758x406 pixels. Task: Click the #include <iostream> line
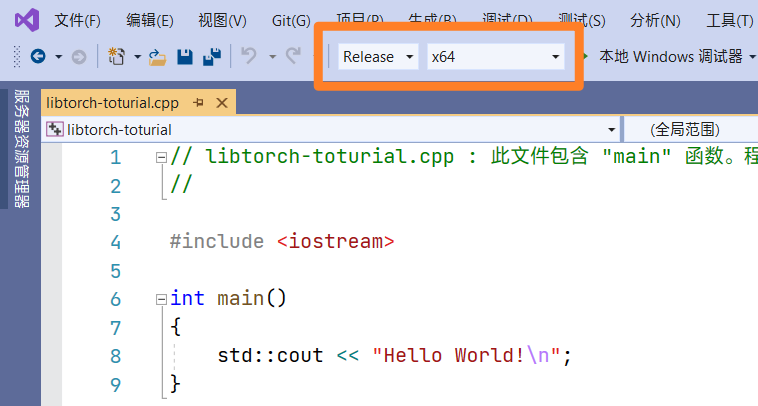point(282,241)
